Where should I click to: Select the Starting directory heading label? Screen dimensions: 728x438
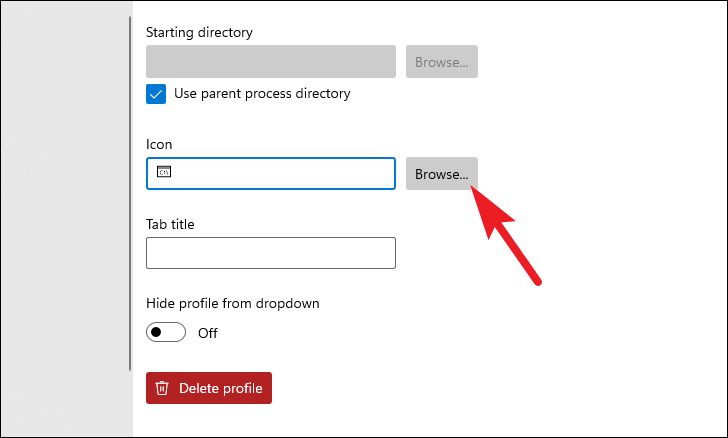tap(199, 33)
